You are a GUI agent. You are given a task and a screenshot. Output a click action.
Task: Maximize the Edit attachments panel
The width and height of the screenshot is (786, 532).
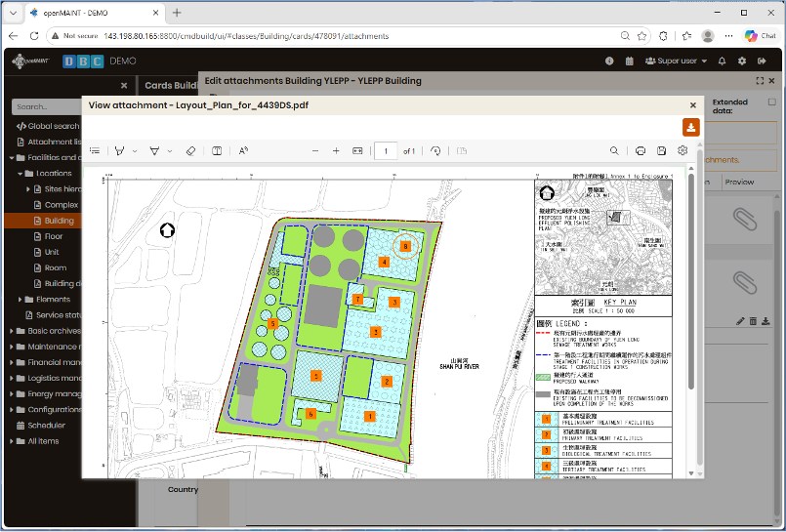tap(760, 81)
